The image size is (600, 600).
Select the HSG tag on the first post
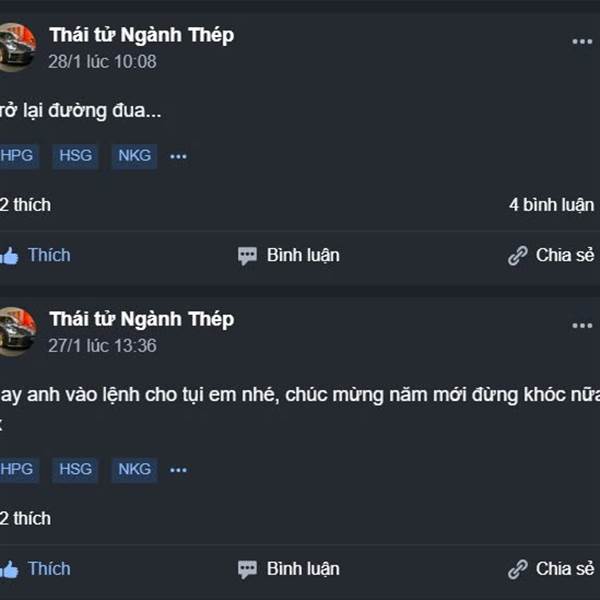(75, 156)
